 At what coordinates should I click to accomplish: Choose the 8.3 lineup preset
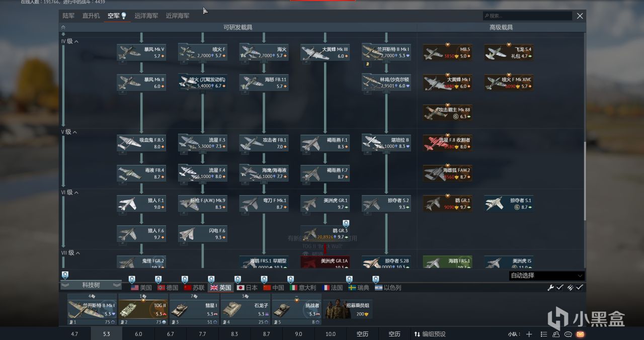pos(234,334)
